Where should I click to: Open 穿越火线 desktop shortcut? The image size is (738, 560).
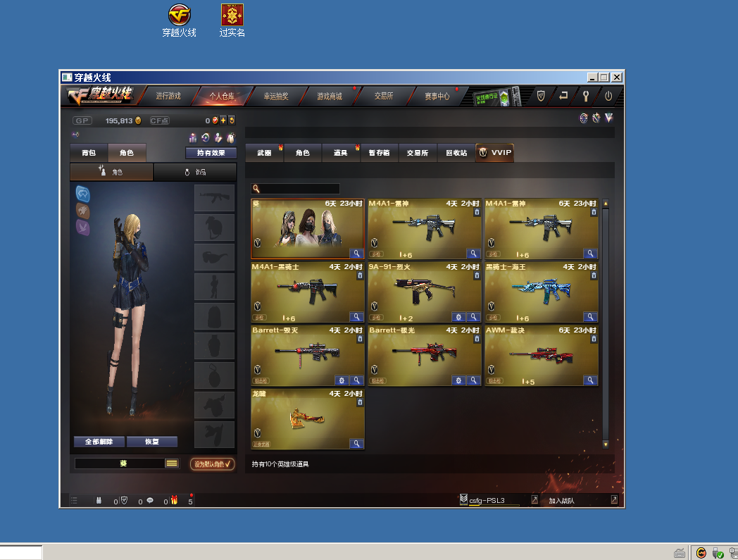pyautogui.click(x=180, y=20)
